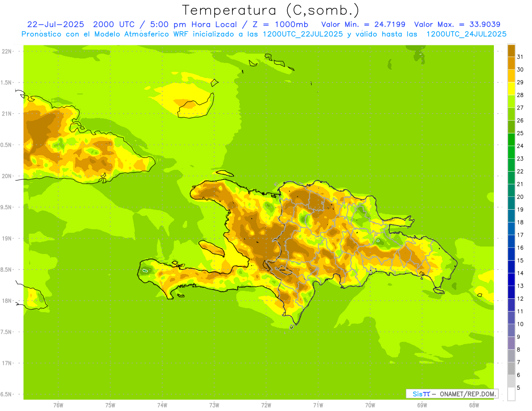Click the 70W longitude axis label
This screenshot has width=532, height=411.
tap(370, 405)
